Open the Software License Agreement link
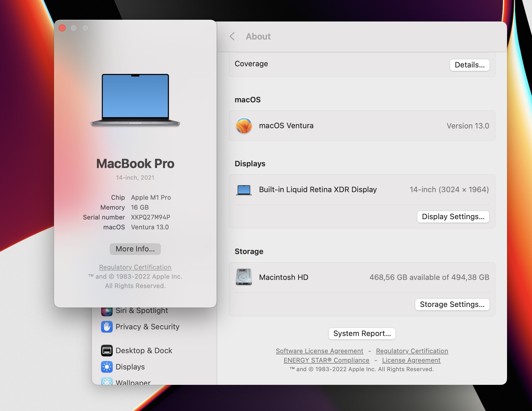 coord(319,351)
